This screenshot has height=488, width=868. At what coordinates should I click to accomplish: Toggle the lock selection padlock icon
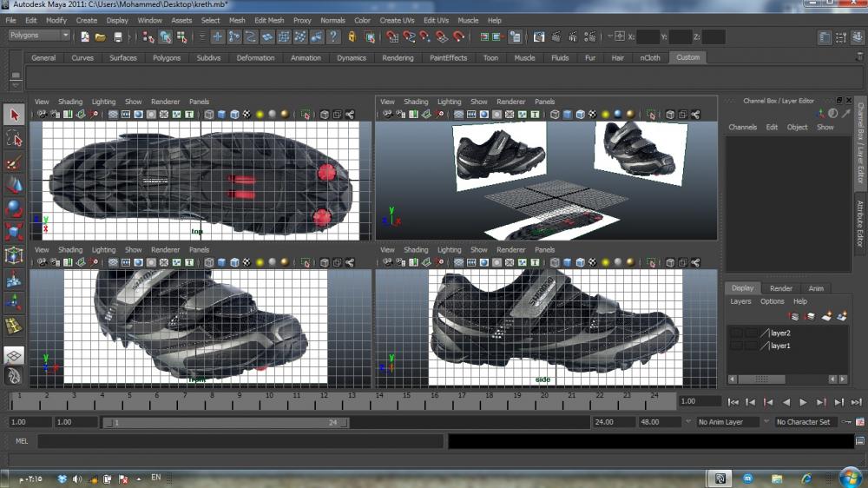click(352, 37)
